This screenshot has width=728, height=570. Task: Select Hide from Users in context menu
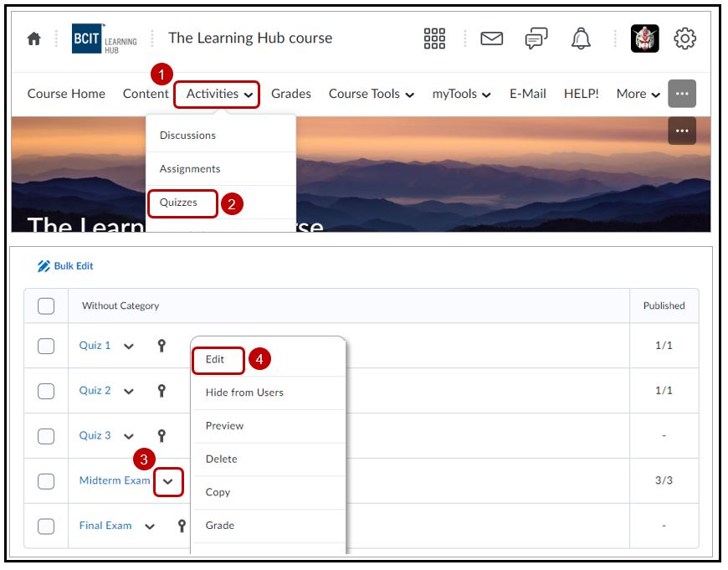click(x=244, y=393)
